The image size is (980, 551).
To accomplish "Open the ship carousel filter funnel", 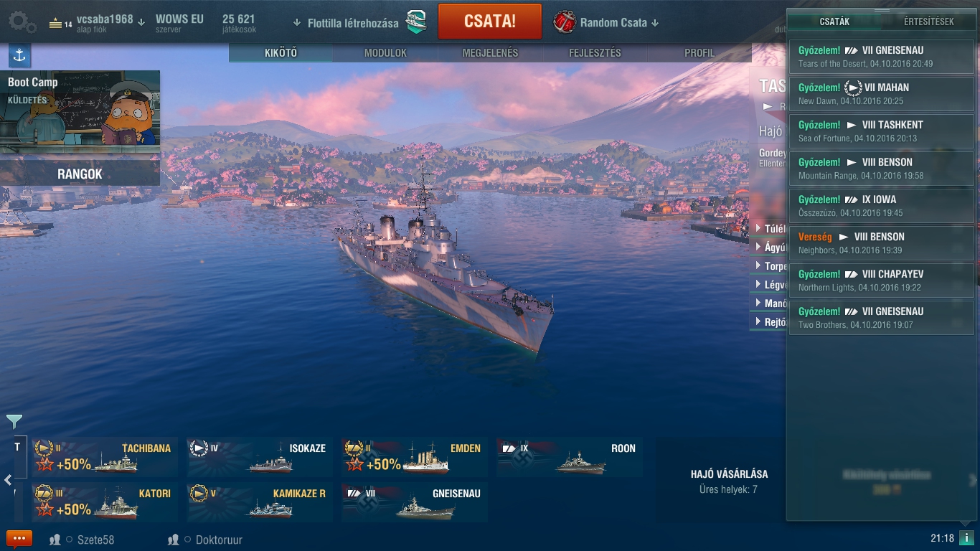I will 14,421.
